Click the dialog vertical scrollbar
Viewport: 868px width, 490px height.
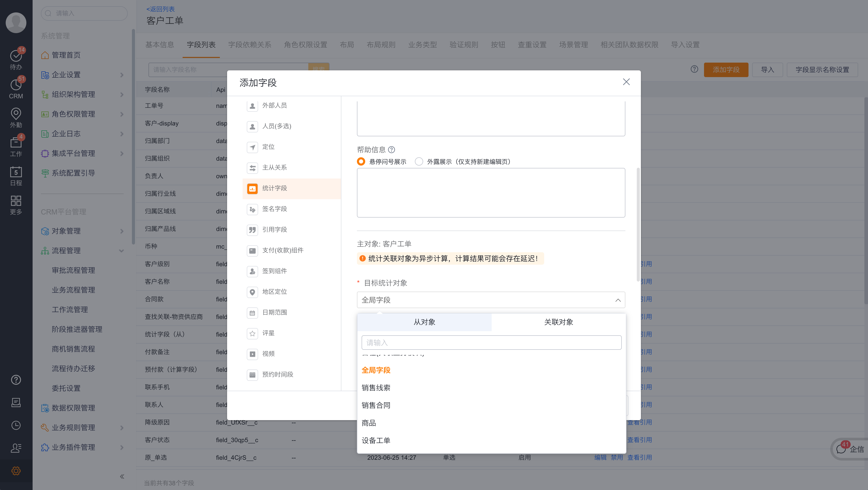pos(638,225)
